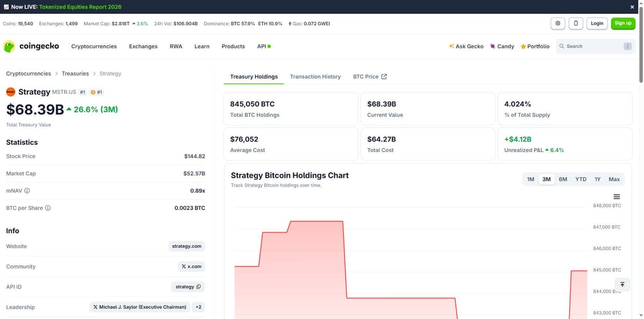Select YTD chart range

(x=581, y=180)
